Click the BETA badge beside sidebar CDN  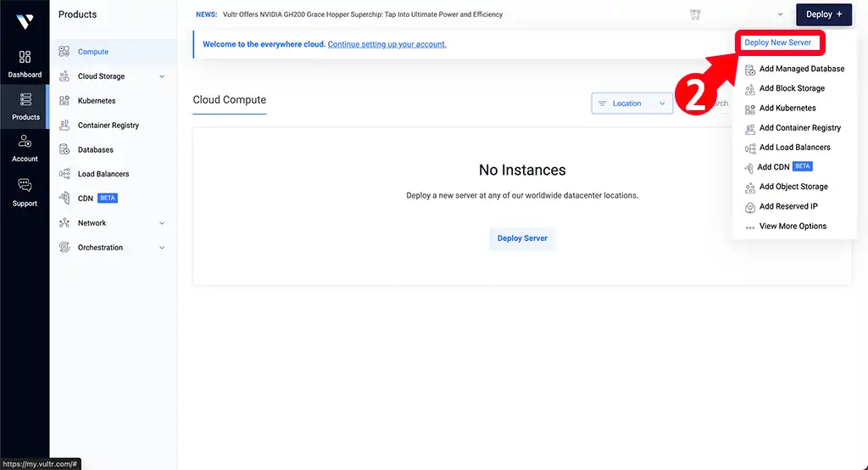(108, 198)
